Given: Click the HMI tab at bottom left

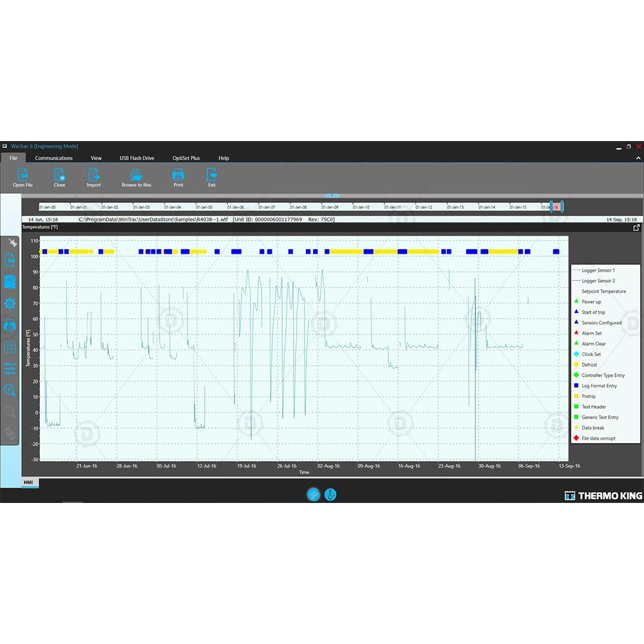Looking at the screenshot, I should pos(28,482).
